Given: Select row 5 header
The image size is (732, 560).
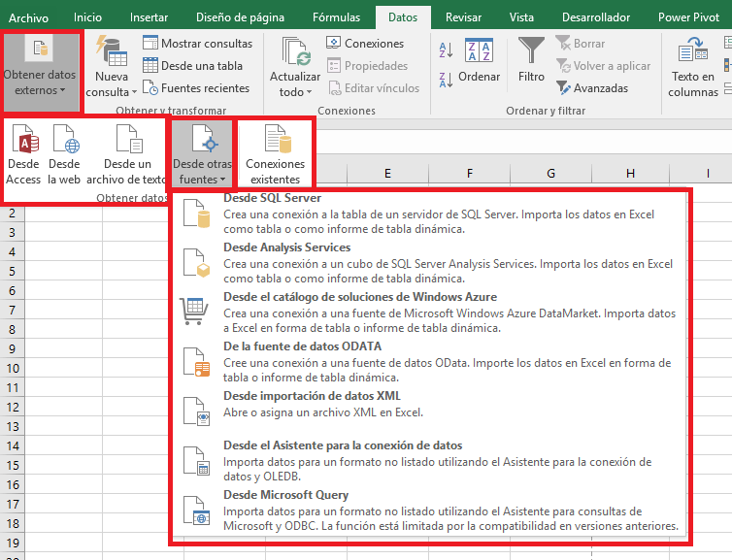Looking at the screenshot, I should point(13,271).
